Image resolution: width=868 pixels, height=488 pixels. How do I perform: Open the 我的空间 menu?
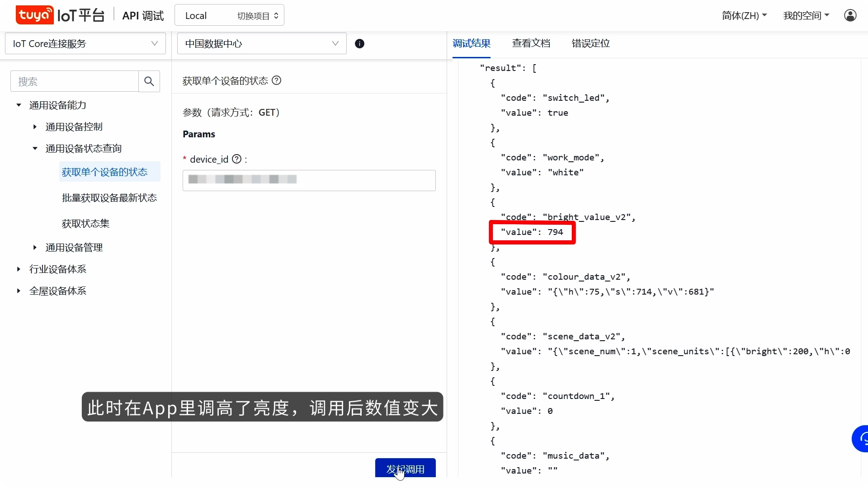tap(806, 15)
